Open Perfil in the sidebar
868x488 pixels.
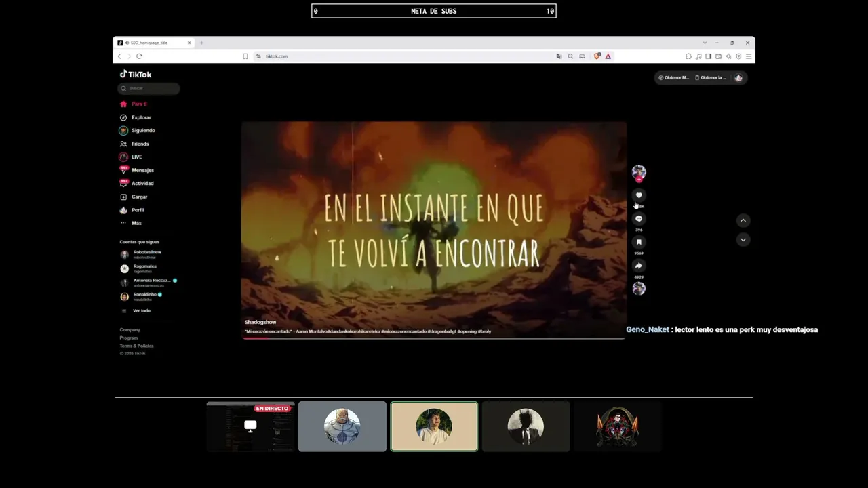click(x=132, y=210)
